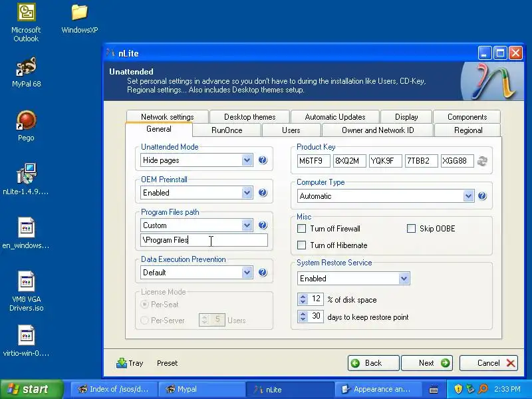Viewport: 532px width, 399px height.
Task: Switch to RunOnce tab
Action: coord(227,130)
